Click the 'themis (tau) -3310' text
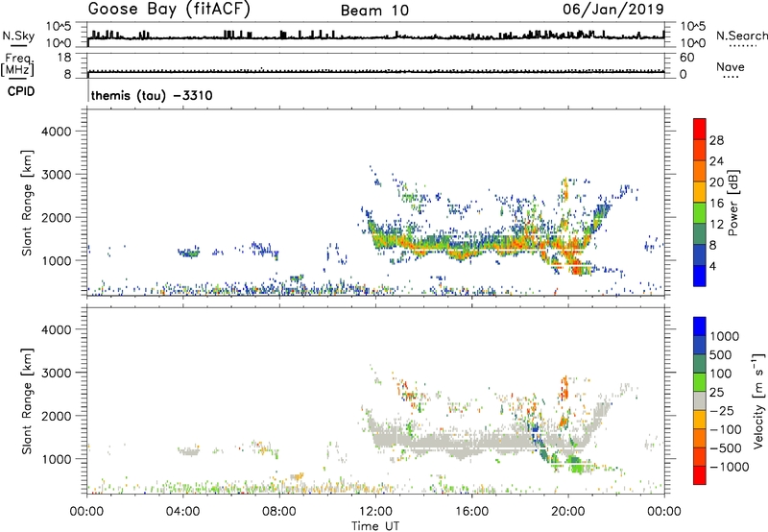The height and width of the screenshot is (532, 768). pyautogui.click(x=152, y=95)
